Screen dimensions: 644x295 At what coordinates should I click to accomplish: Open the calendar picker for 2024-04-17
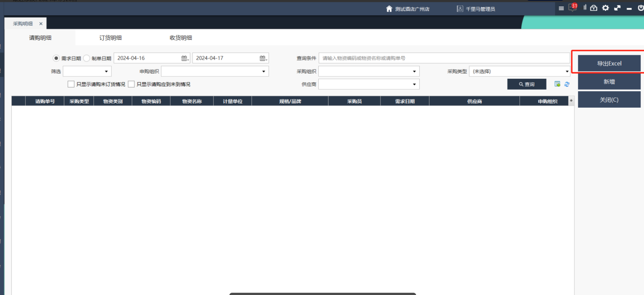(x=263, y=58)
